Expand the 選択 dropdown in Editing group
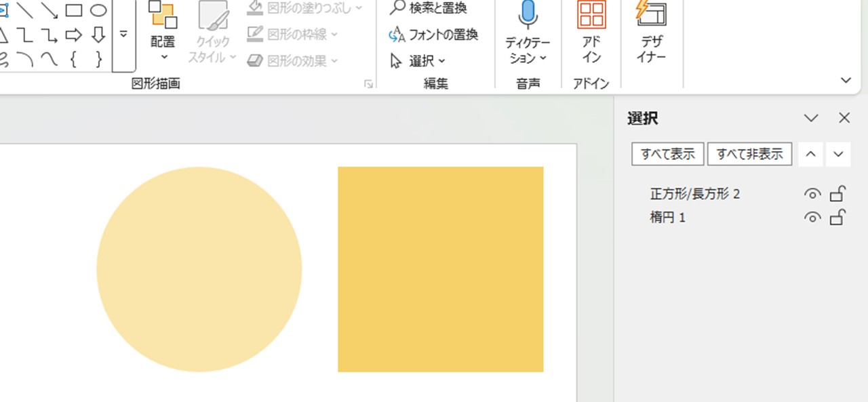The width and height of the screenshot is (868, 402). (441, 60)
